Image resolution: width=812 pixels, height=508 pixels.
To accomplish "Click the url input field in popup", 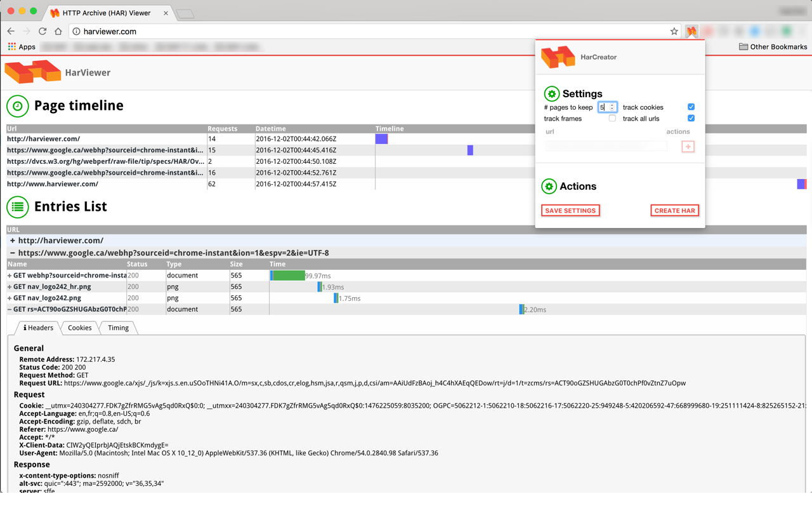I will point(606,147).
